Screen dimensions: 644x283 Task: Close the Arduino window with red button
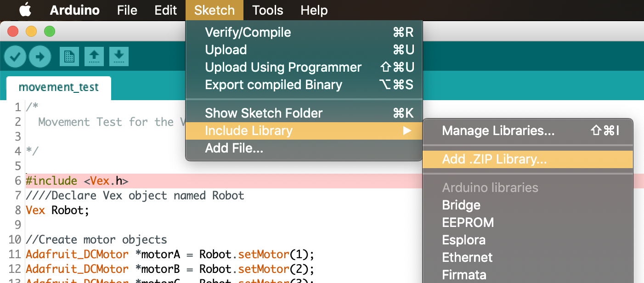point(13,32)
